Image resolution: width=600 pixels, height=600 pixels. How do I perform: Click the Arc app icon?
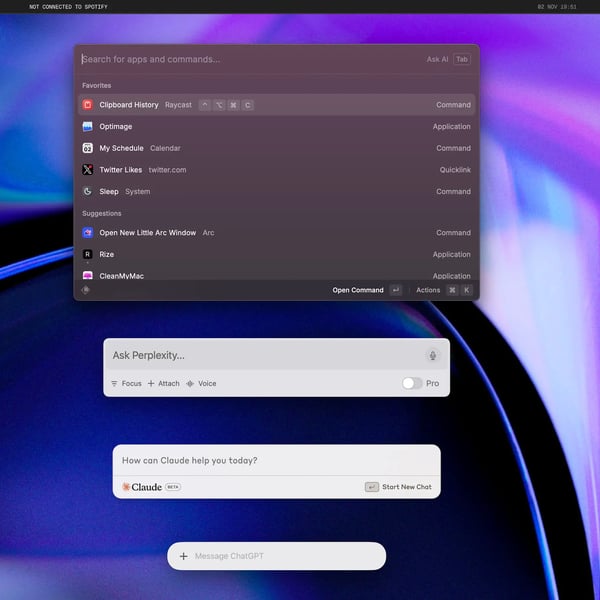pos(88,233)
